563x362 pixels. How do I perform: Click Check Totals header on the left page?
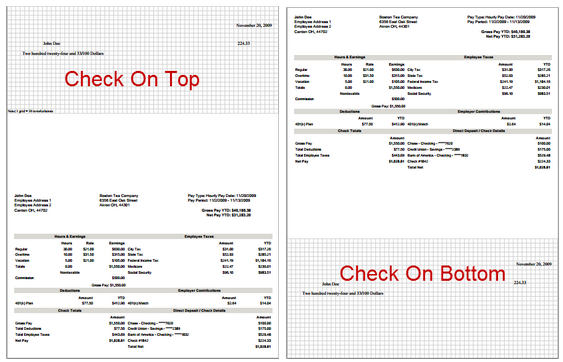pyautogui.click(x=70, y=310)
